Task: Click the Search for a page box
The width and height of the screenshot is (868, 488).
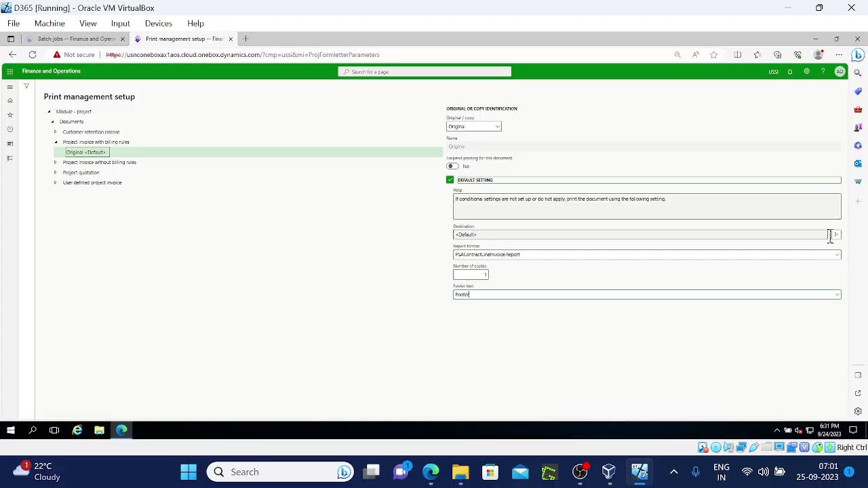Action: (x=425, y=72)
